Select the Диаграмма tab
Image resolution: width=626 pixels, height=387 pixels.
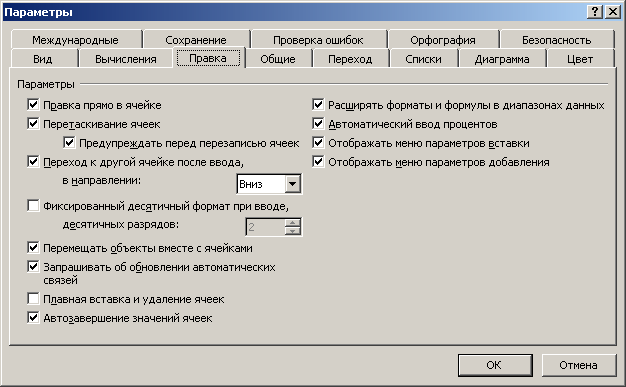(502, 59)
